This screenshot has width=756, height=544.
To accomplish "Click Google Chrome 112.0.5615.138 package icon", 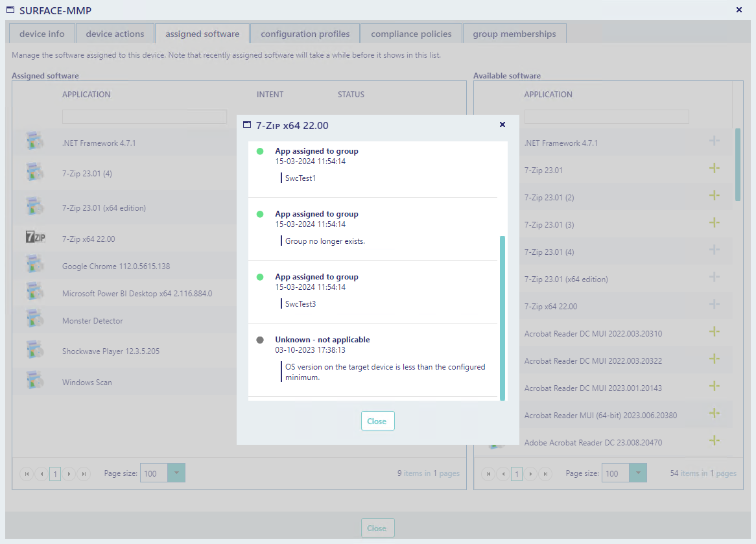I will (35, 266).
